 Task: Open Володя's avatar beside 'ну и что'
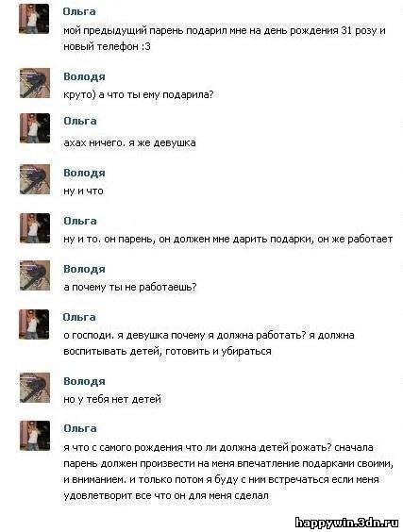pos(35,179)
